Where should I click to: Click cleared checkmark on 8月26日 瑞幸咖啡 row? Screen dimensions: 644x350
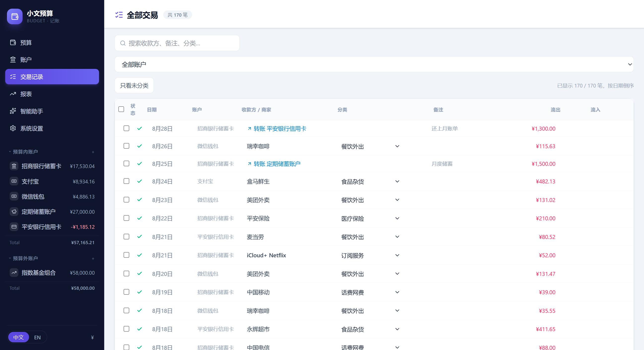(139, 146)
